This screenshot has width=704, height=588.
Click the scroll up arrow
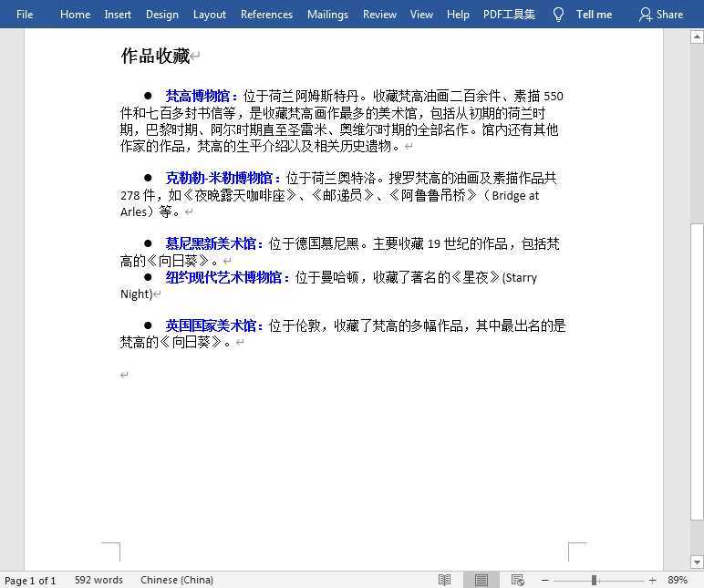click(697, 36)
